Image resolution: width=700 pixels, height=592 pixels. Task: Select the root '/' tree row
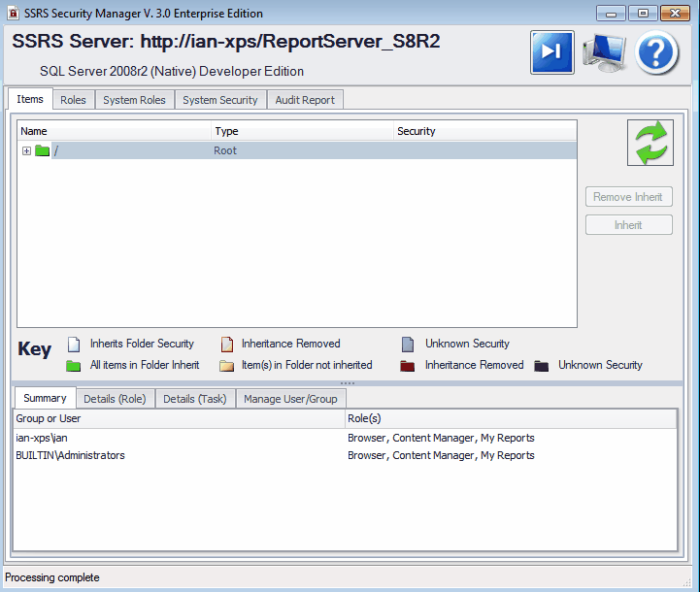tap(297, 150)
